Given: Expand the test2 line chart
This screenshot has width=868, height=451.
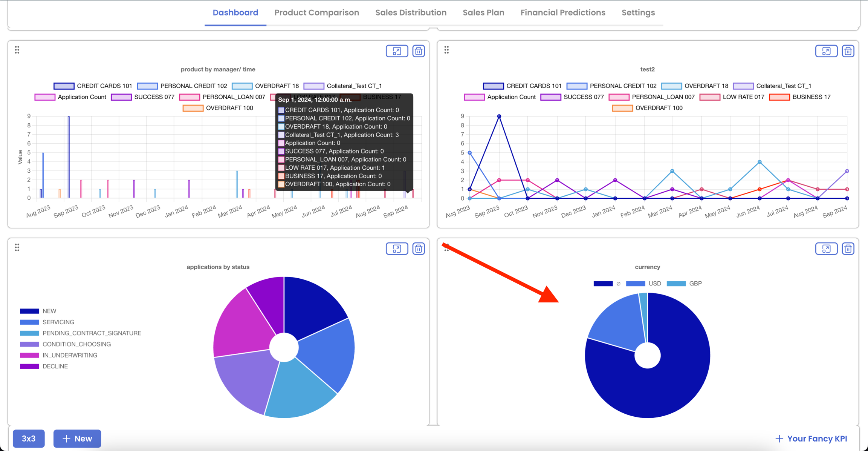Looking at the screenshot, I should pos(826,51).
